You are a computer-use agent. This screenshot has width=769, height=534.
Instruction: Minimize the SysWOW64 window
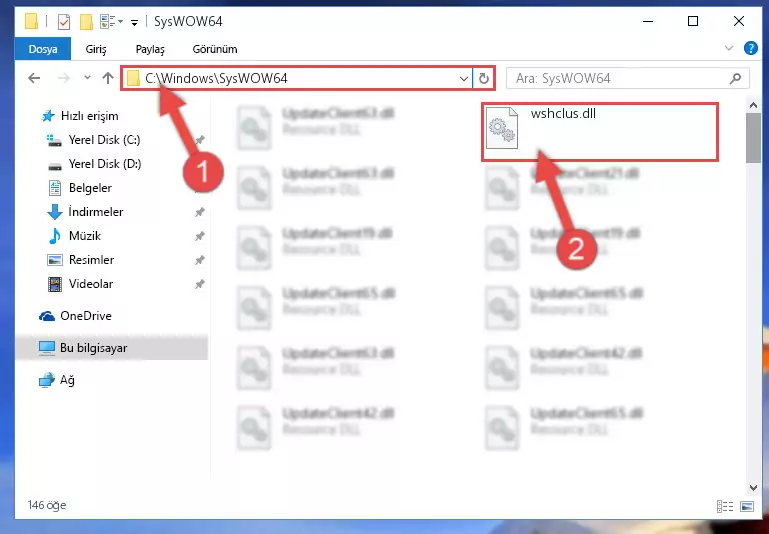tap(647, 21)
